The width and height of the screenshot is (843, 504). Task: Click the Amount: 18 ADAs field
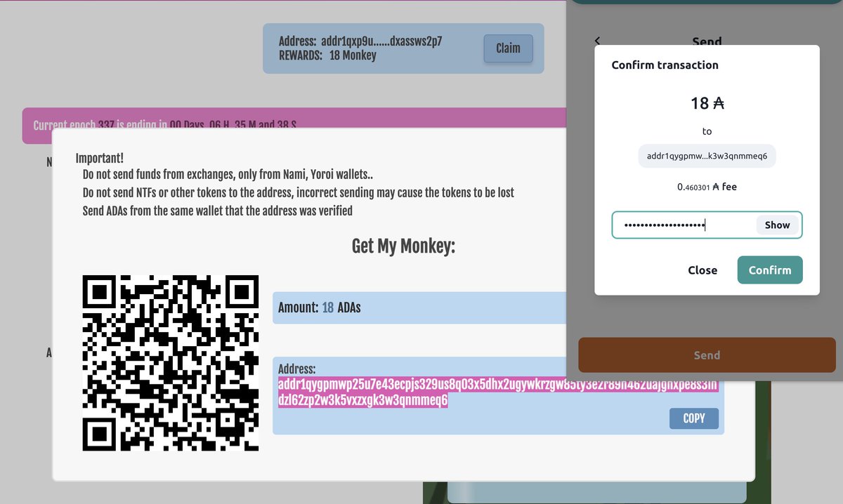tap(419, 307)
